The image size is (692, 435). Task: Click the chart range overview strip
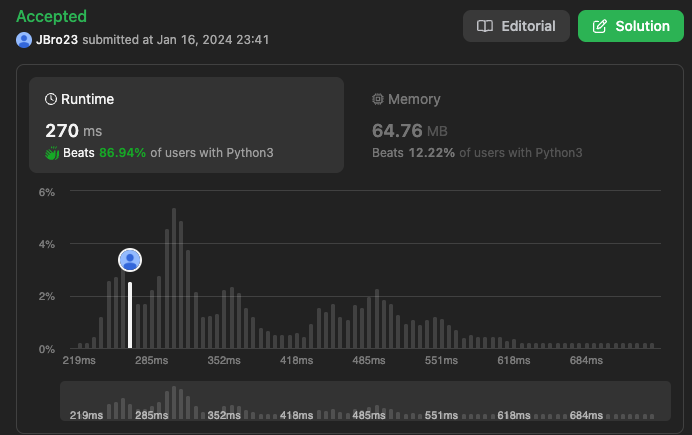click(x=365, y=401)
